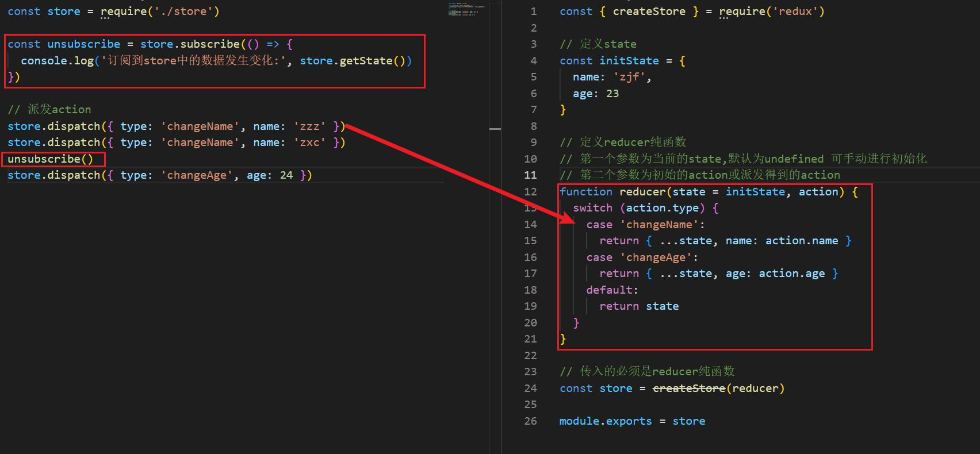Click the 'module.exports = store' line
The height and width of the screenshot is (454, 980).
[633, 421]
